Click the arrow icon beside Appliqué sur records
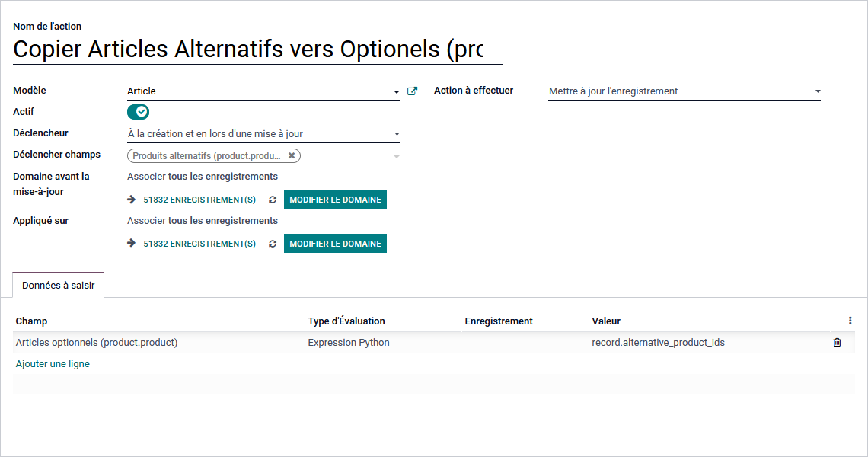Screen dimensions: 868x457 coord(131,244)
